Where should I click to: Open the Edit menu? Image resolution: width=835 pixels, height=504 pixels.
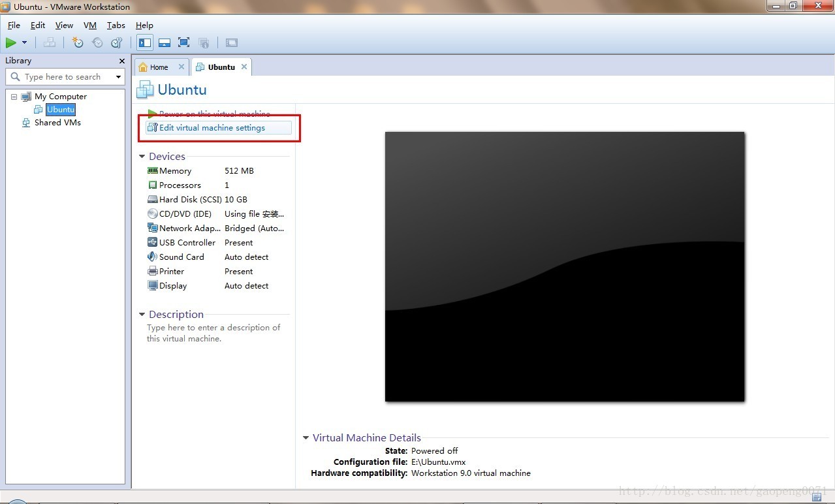[x=38, y=25]
